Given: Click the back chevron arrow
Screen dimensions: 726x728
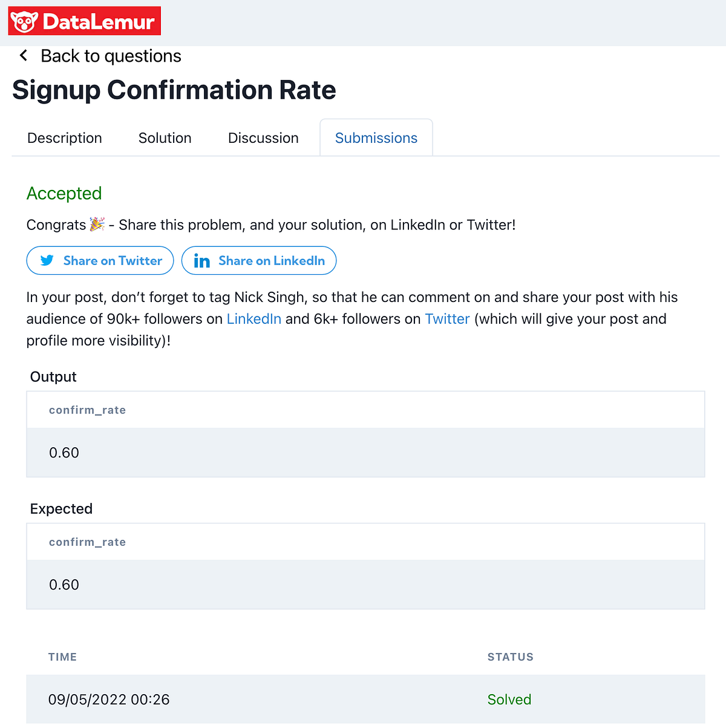Looking at the screenshot, I should click(x=23, y=55).
